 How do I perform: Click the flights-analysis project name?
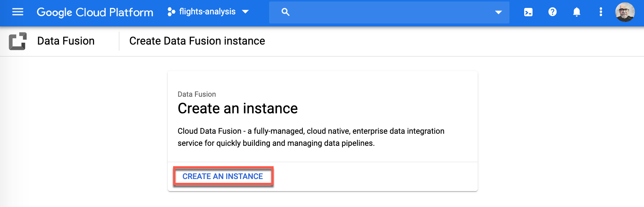pos(207,12)
